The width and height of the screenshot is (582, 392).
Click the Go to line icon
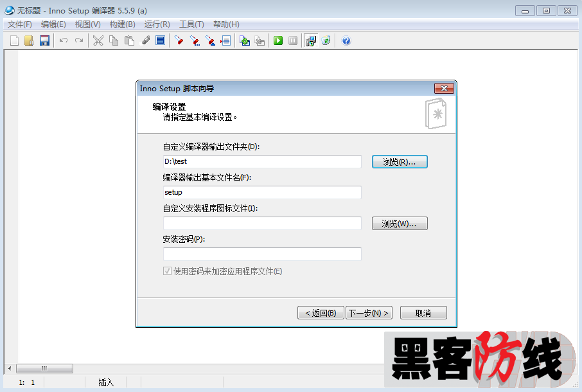coord(225,40)
